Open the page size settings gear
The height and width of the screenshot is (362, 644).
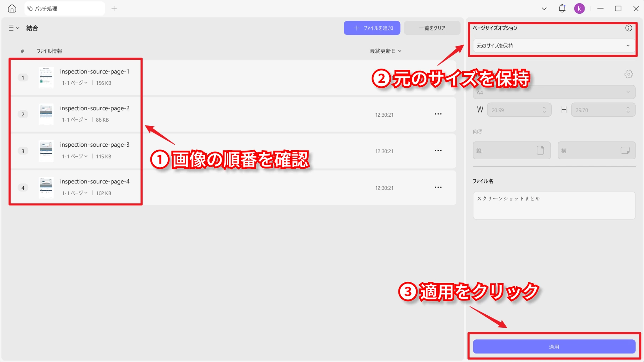(628, 74)
